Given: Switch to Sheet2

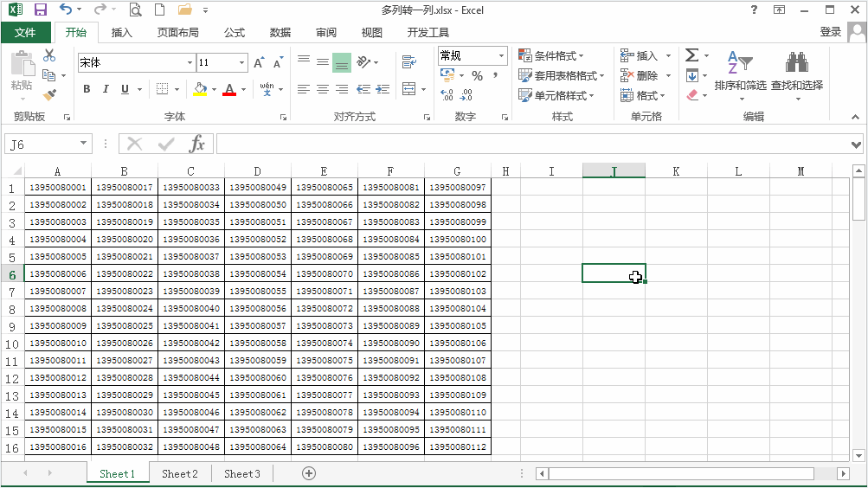Looking at the screenshot, I should (180, 473).
